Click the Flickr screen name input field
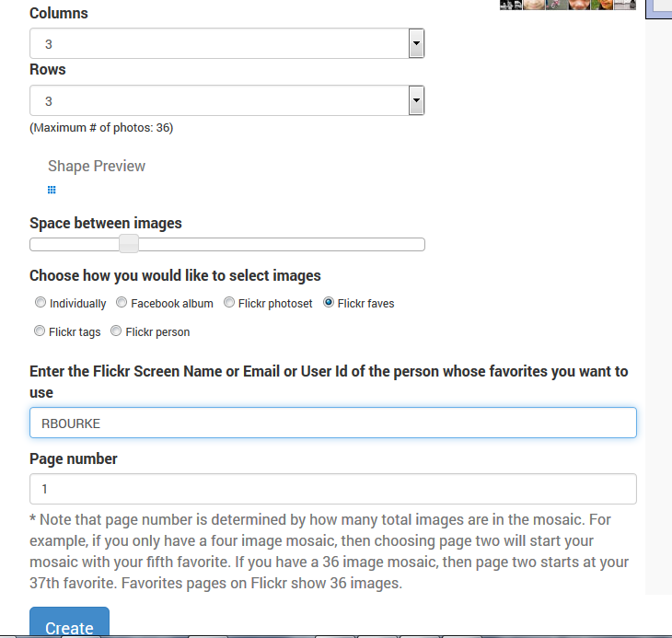 click(332, 423)
